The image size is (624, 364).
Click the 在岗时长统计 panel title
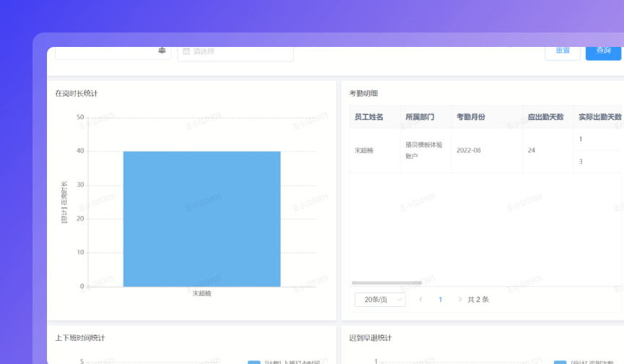(x=77, y=93)
